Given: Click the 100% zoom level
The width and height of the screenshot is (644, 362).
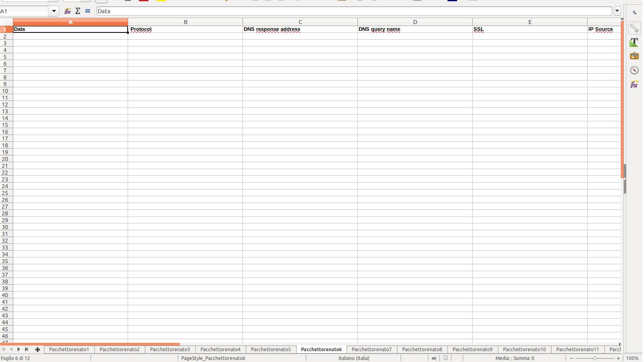Looking at the screenshot, I should pos(632,358).
